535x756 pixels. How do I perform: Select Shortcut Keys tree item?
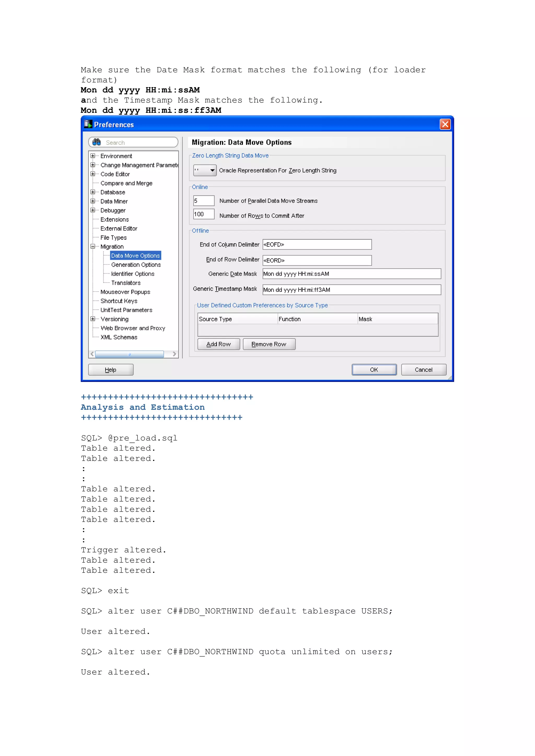tap(119, 301)
